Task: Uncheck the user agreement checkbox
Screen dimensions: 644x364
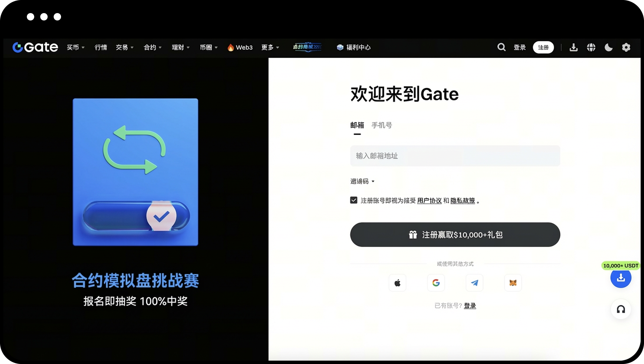Action: point(354,200)
